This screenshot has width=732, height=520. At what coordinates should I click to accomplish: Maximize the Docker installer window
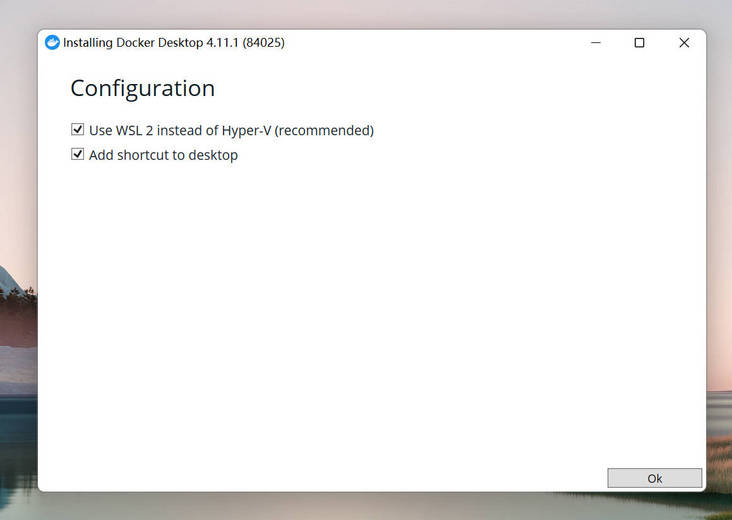coord(639,43)
